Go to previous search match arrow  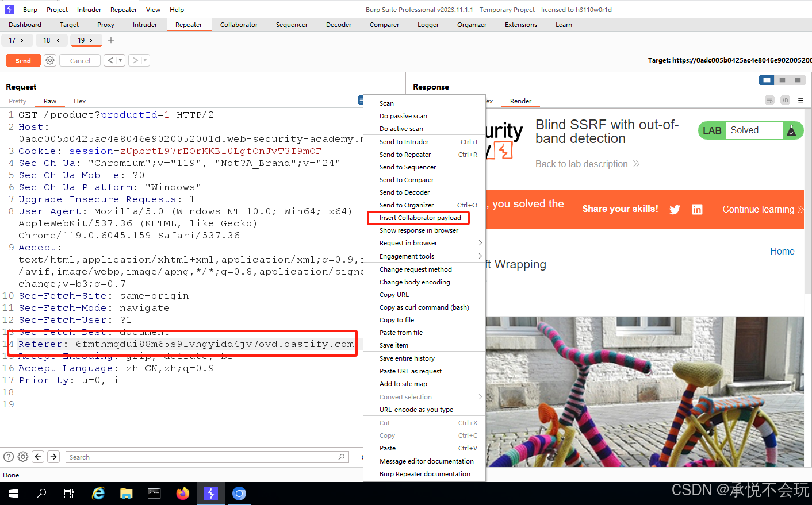tap(38, 457)
